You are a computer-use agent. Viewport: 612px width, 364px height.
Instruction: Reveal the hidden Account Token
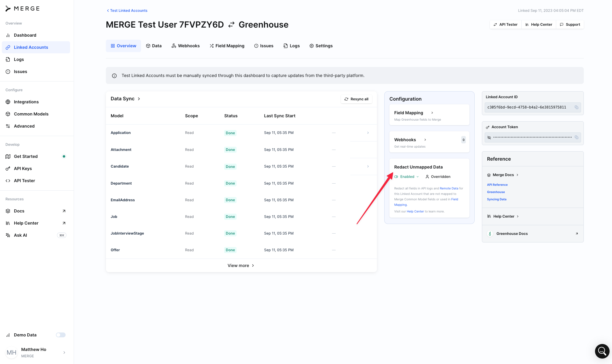(x=489, y=137)
